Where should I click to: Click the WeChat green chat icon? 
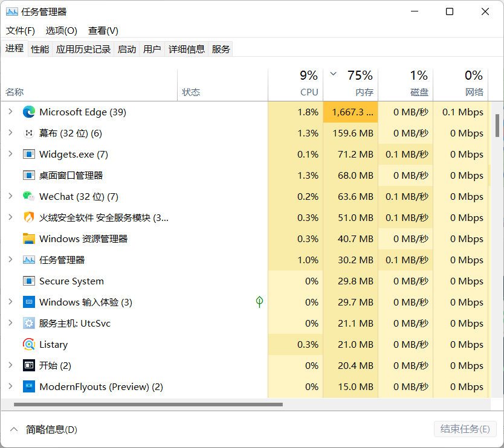pyautogui.click(x=29, y=196)
